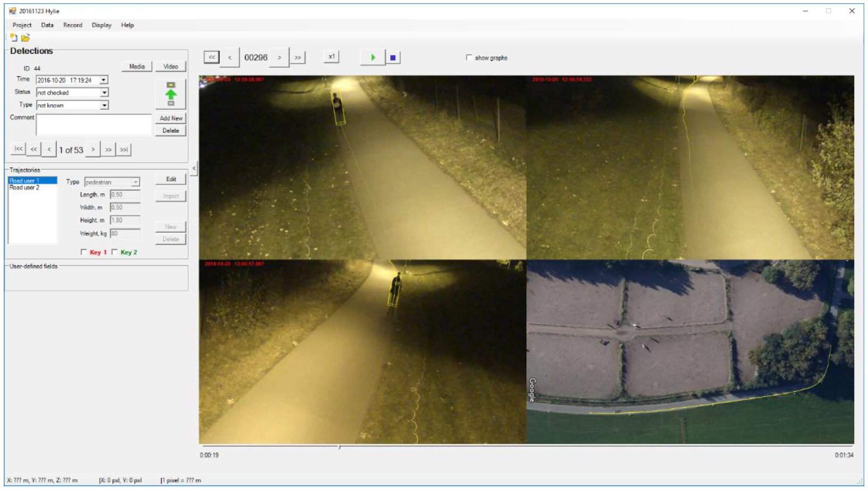The image size is (868, 490).
Task: Click the bottom-left camera view
Action: pyautogui.click(x=363, y=351)
